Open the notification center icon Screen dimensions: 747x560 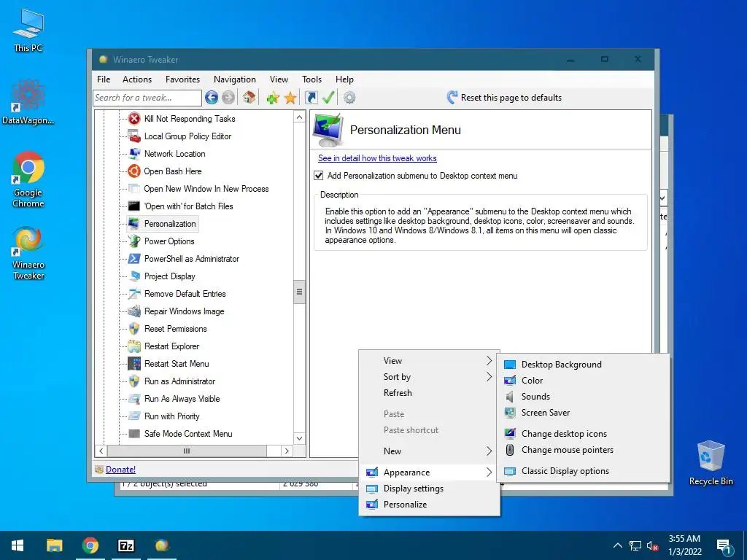point(724,546)
